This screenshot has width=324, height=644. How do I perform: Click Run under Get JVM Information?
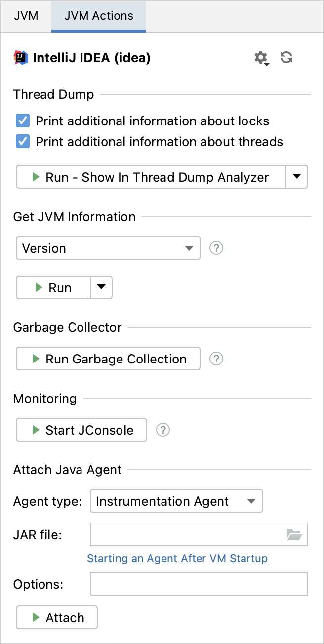click(53, 287)
